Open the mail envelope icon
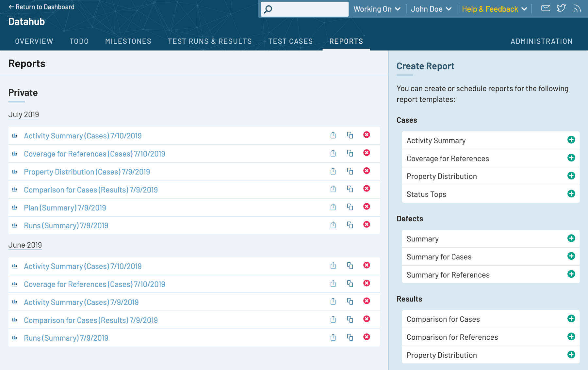The image size is (588, 370). [x=546, y=8]
